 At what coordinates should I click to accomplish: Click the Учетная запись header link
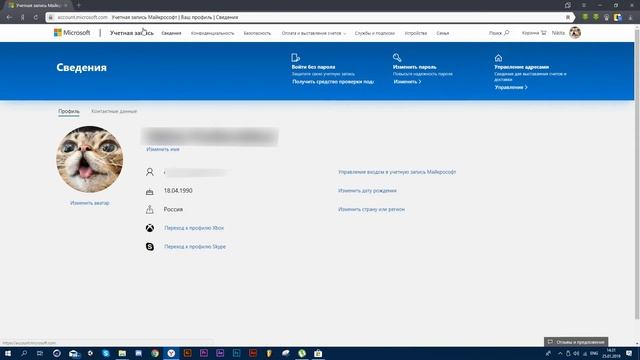[x=131, y=33]
